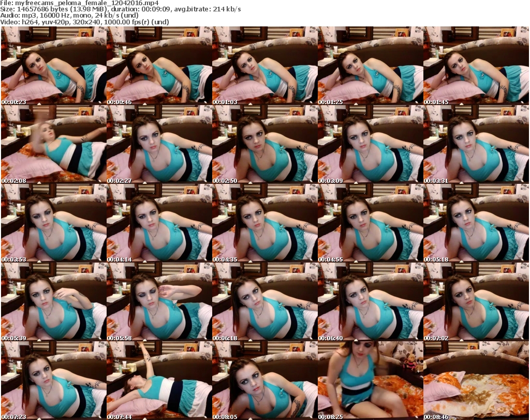Choose the thumbnail stamped 00:05:39
The image size is (530, 420).
54,301
